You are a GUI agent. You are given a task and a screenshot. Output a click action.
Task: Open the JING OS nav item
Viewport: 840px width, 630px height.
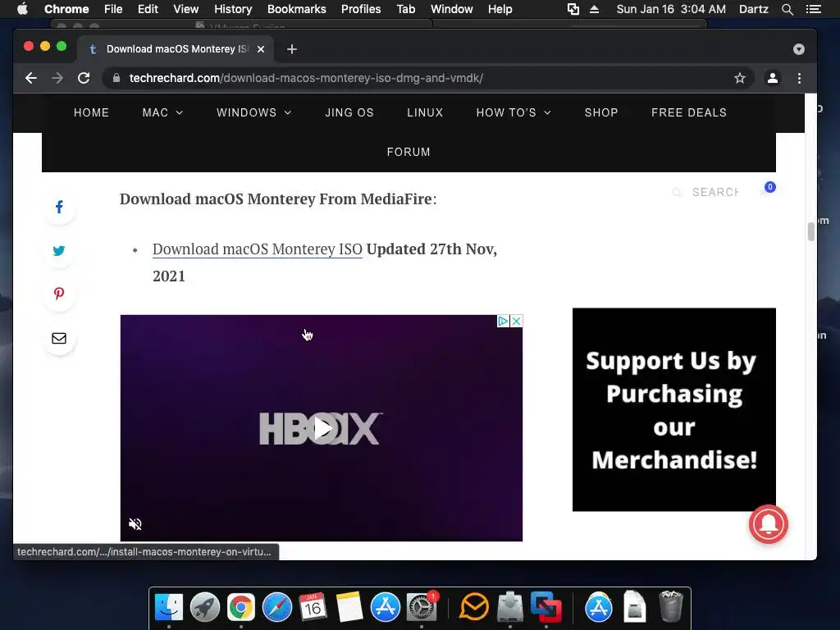pos(349,112)
